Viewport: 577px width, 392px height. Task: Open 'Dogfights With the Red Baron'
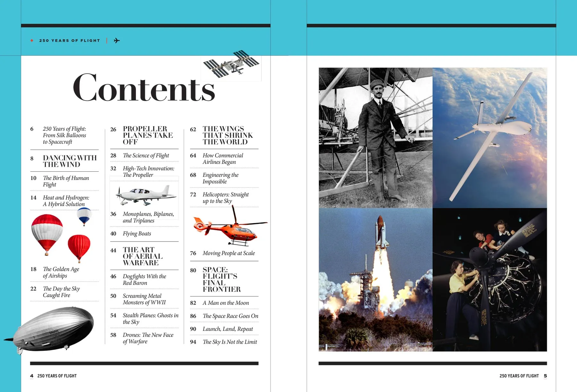[x=144, y=280]
